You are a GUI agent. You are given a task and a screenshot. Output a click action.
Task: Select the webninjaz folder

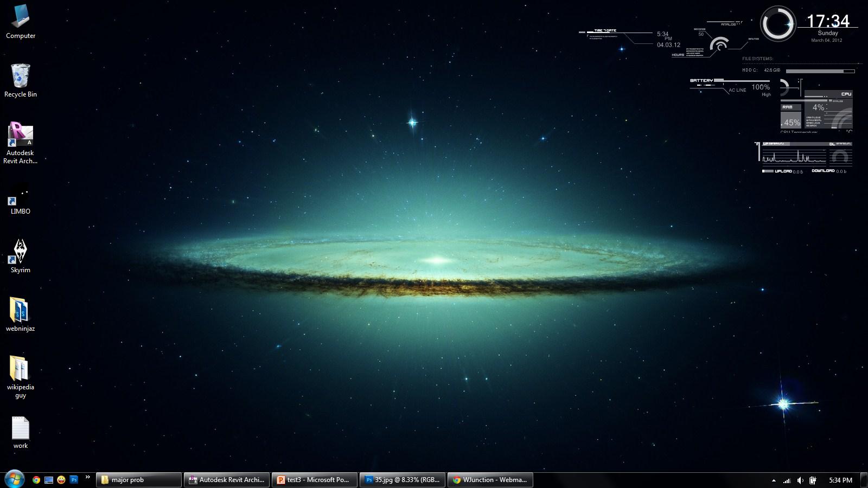[x=21, y=313]
